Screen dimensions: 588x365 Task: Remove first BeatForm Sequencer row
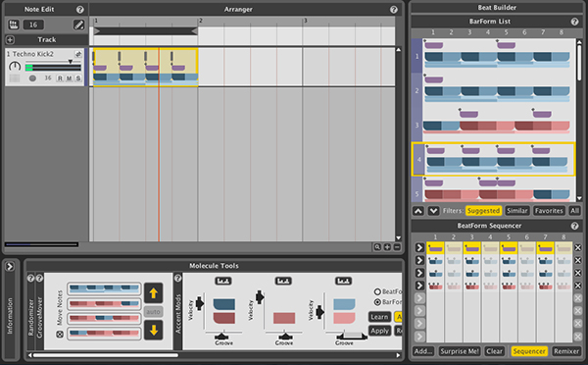(578, 248)
